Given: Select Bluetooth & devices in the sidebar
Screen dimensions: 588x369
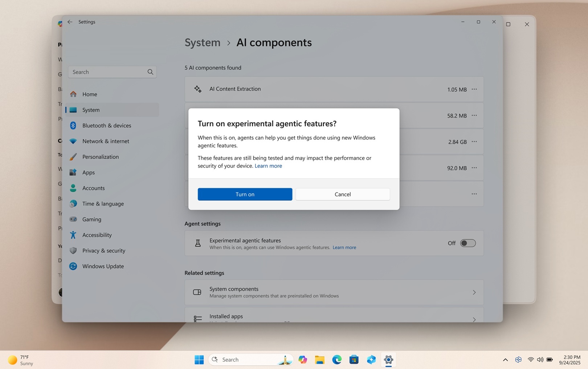Looking at the screenshot, I should 107,125.
